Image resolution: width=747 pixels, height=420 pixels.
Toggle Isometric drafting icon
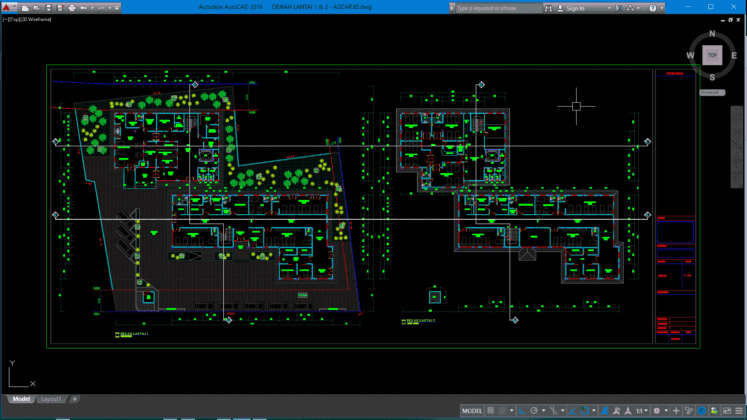pos(554,410)
